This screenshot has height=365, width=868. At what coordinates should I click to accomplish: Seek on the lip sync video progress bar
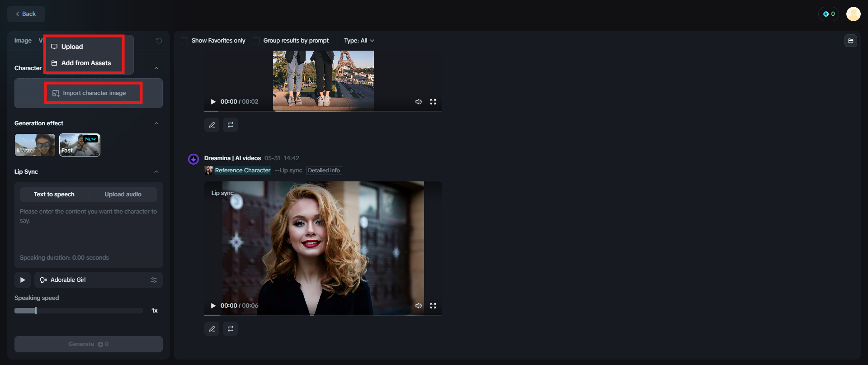[x=323, y=315]
